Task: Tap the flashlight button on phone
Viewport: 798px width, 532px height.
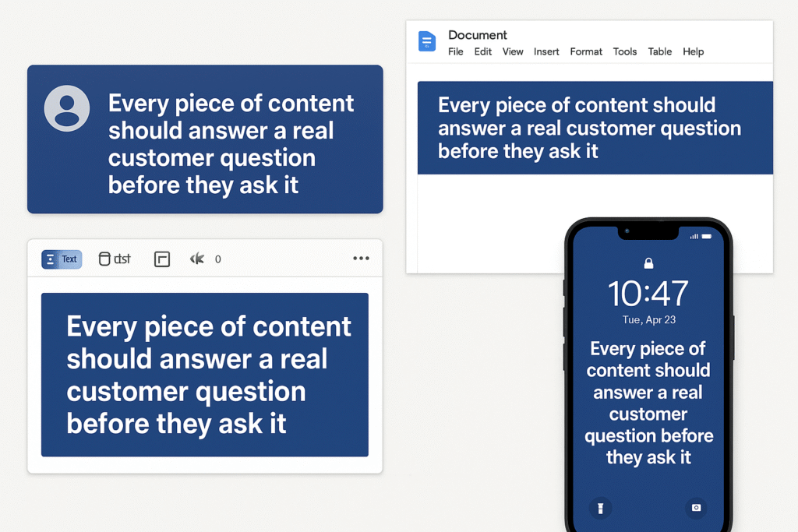Action: point(600,508)
